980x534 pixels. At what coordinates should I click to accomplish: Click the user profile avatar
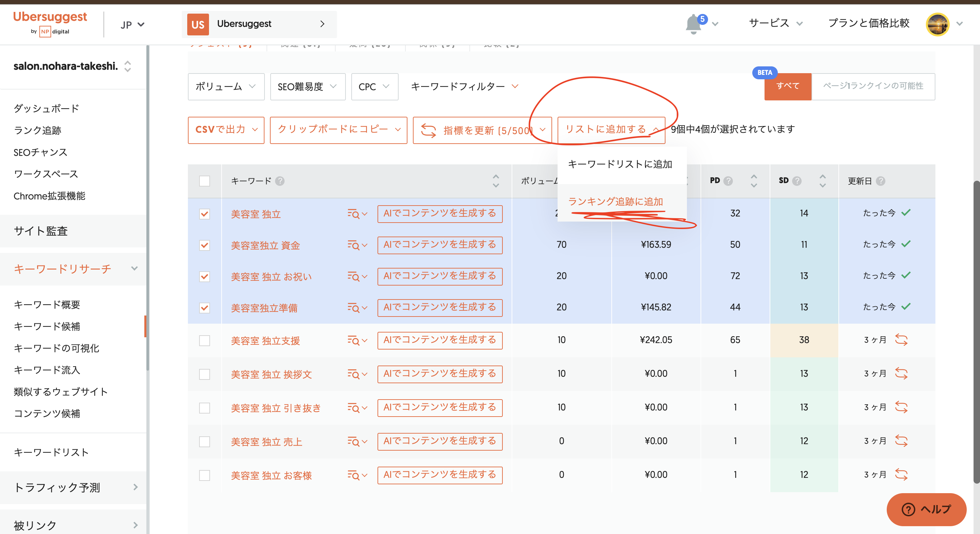tap(937, 24)
